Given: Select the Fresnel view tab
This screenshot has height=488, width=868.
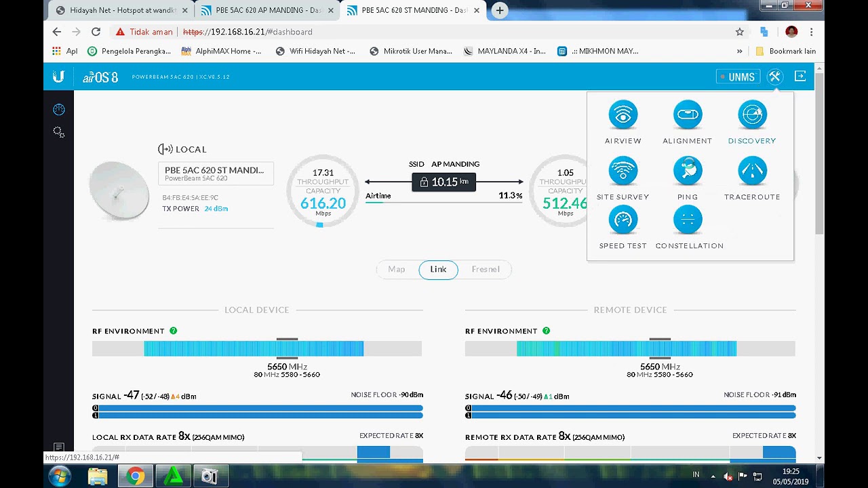Looking at the screenshot, I should click(486, 269).
